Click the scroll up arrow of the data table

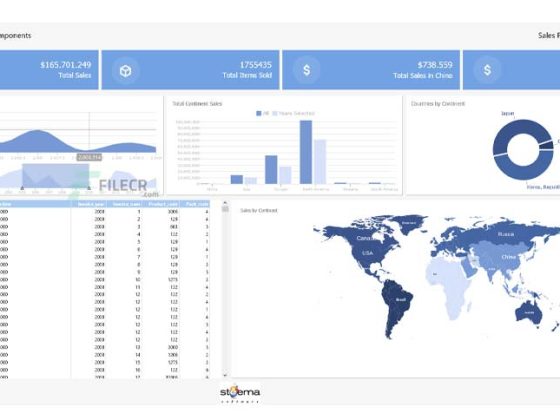pos(225,203)
